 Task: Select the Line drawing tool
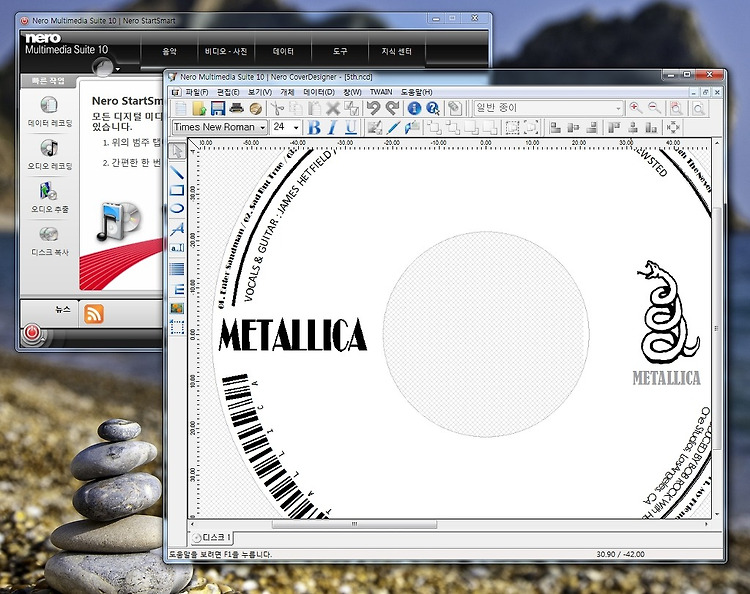click(177, 172)
